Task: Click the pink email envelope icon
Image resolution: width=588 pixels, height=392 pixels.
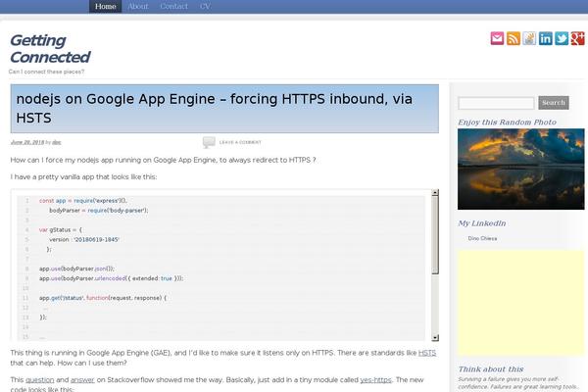Action: click(x=497, y=38)
